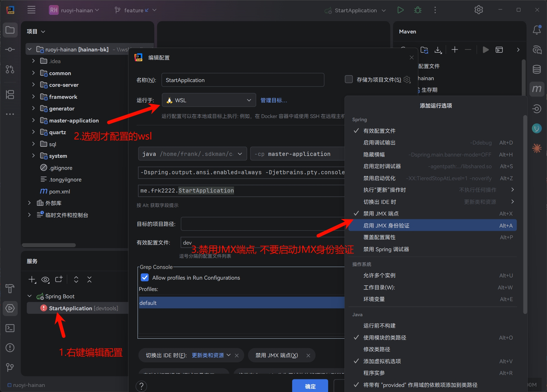Image resolution: width=547 pixels, height=392 pixels.
Task: Open the toolbar's more actions menu
Action: [x=435, y=10]
